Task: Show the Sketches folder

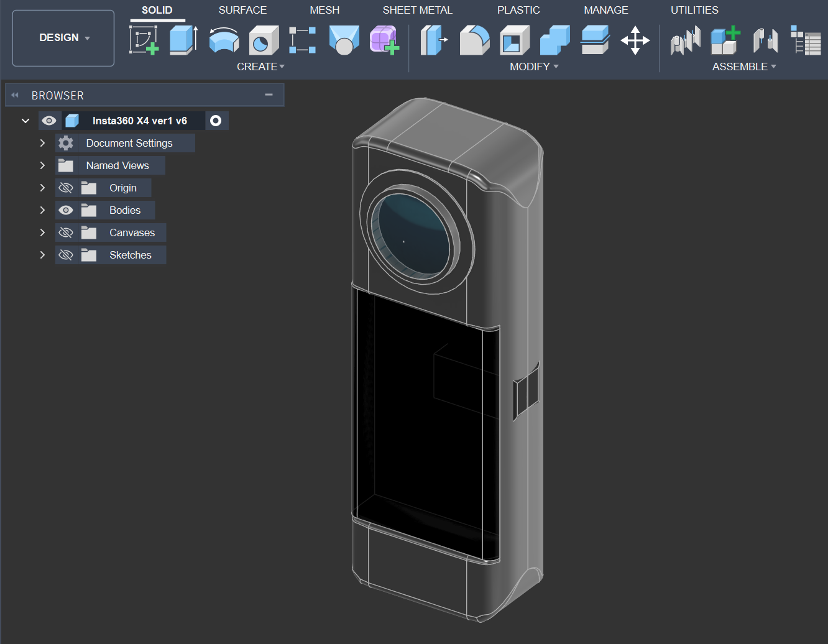Action: pyautogui.click(x=66, y=255)
